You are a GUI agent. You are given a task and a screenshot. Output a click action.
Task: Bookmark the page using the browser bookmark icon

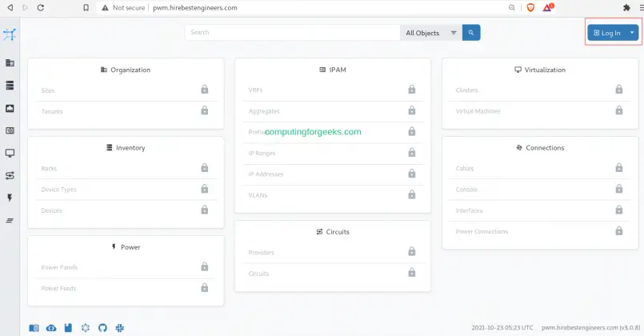(86, 7)
